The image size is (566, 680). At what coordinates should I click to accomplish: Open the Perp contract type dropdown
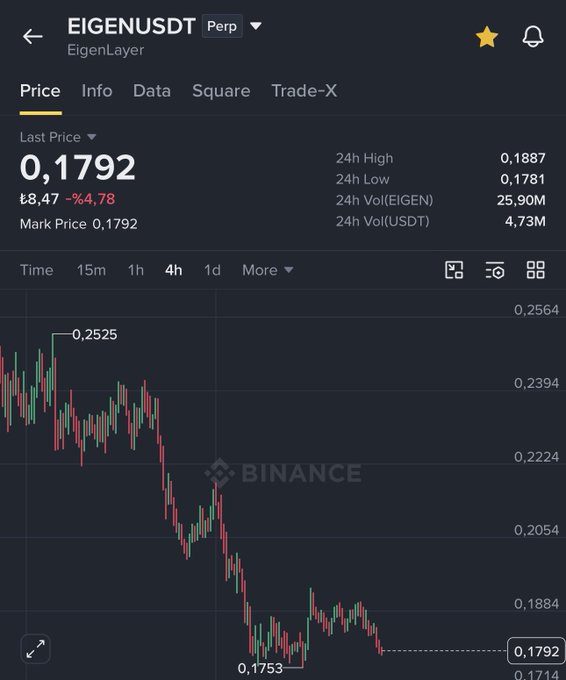[222, 26]
